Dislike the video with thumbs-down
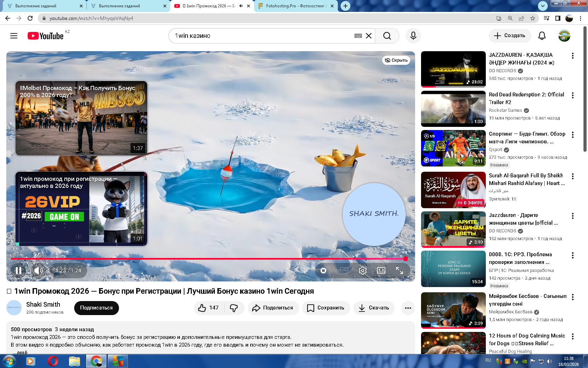The width and height of the screenshot is (588, 368). (x=234, y=308)
